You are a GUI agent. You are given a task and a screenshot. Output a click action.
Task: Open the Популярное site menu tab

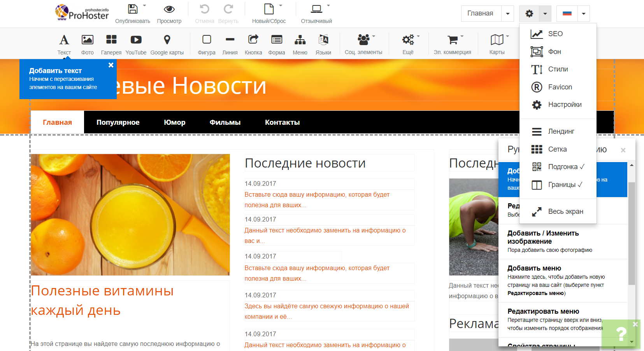click(x=118, y=122)
